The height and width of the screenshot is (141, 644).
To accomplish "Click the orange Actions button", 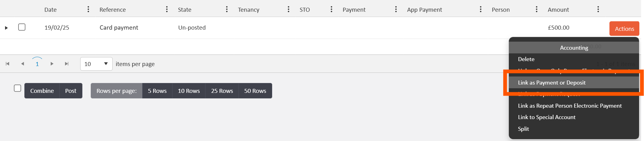I will [x=624, y=29].
